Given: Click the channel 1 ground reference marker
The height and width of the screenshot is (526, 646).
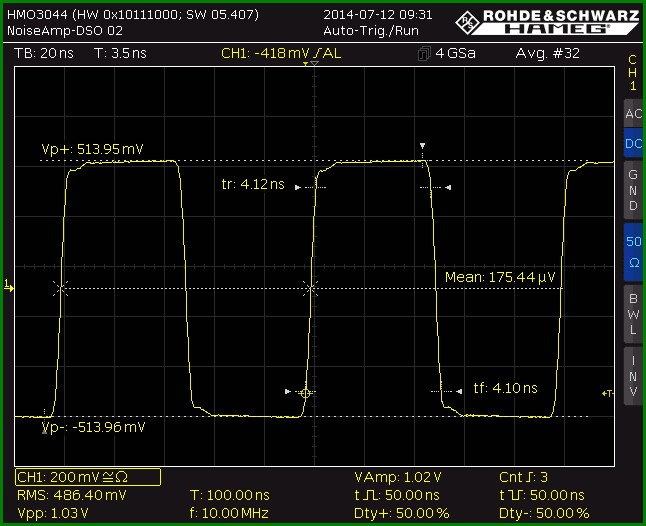Looking at the screenshot, I should pyautogui.click(x=9, y=286).
